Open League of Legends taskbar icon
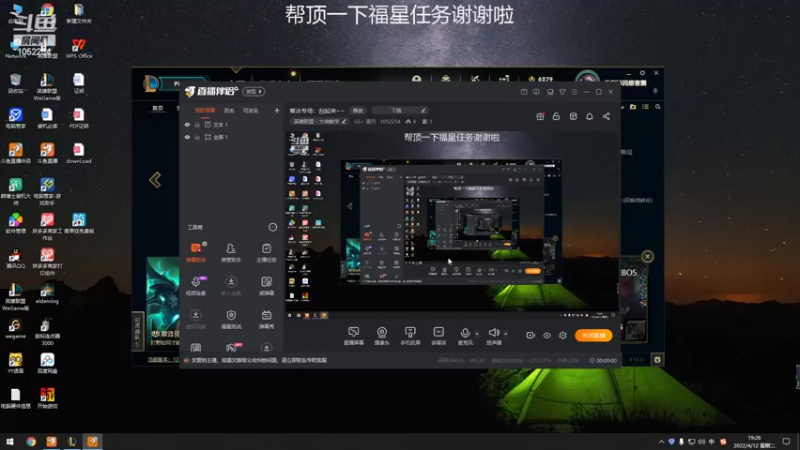This screenshot has height=450, width=800. point(72,441)
